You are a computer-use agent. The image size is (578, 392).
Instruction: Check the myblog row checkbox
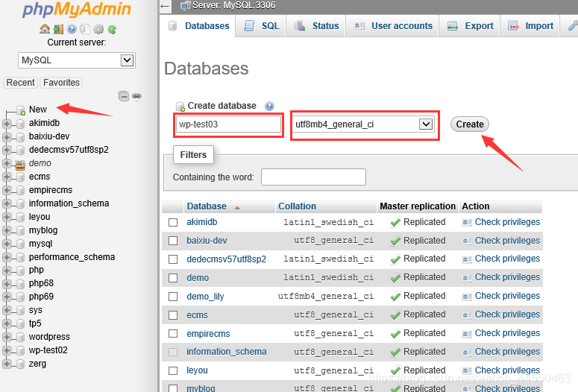tap(173, 388)
